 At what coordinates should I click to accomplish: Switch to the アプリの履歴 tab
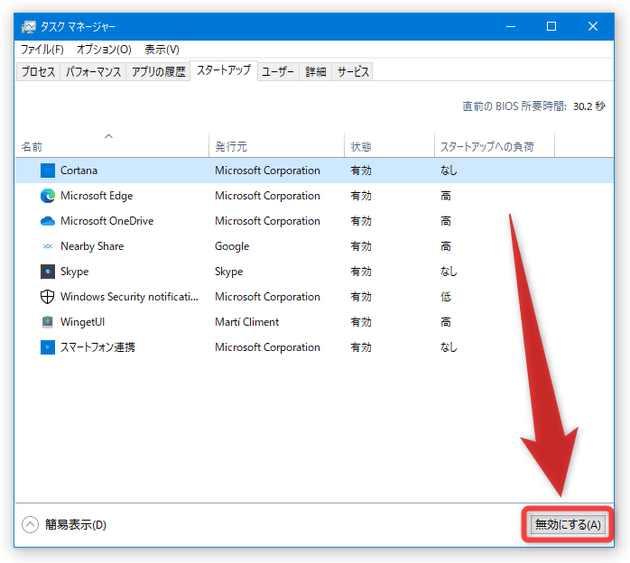(158, 72)
